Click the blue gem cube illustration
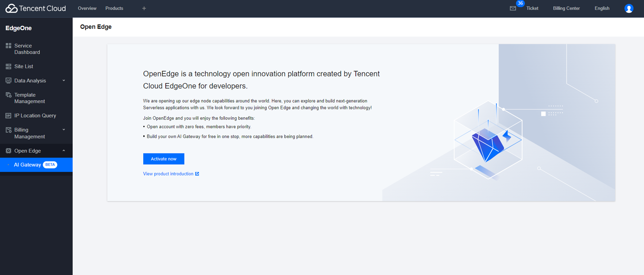This screenshot has height=275, width=644. (x=488, y=140)
